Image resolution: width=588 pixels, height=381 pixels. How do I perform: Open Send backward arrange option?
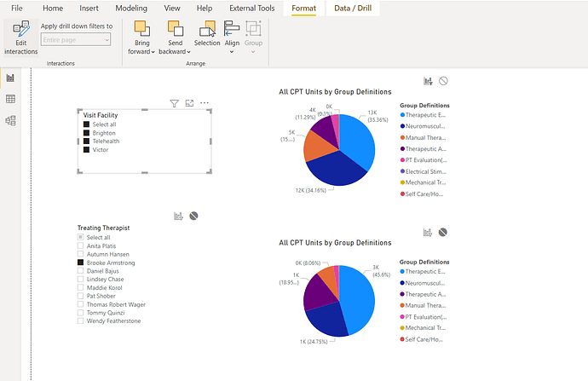click(175, 38)
